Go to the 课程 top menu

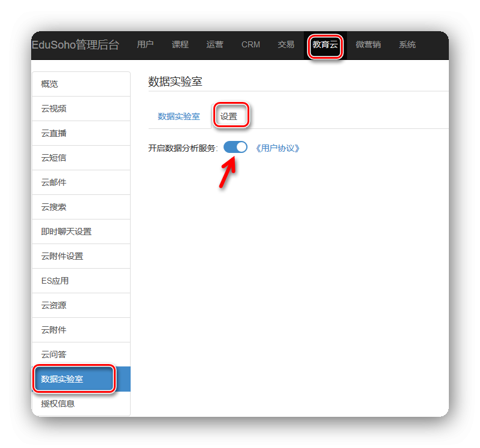pyautogui.click(x=180, y=45)
